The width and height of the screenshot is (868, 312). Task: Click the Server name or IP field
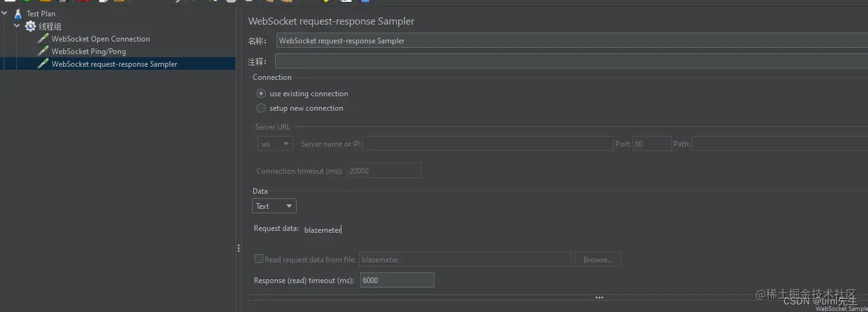(x=488, y=144)
